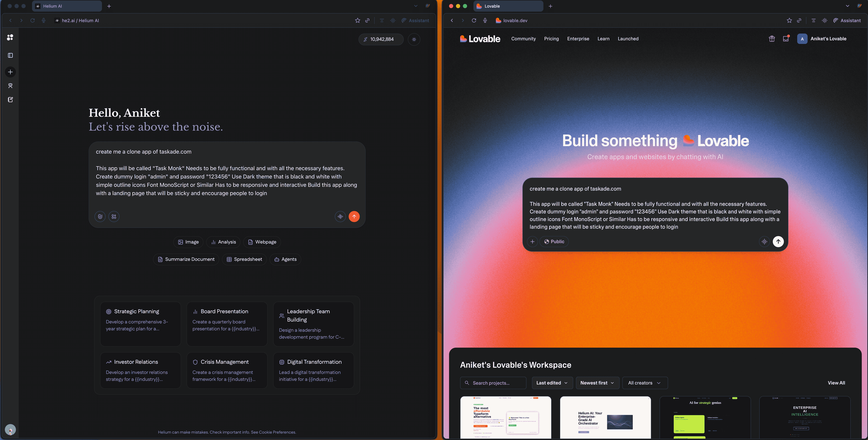Open Leadership Team Building card
The height and width of the screenshot is (440, 868).
click(x=314, y=324)
